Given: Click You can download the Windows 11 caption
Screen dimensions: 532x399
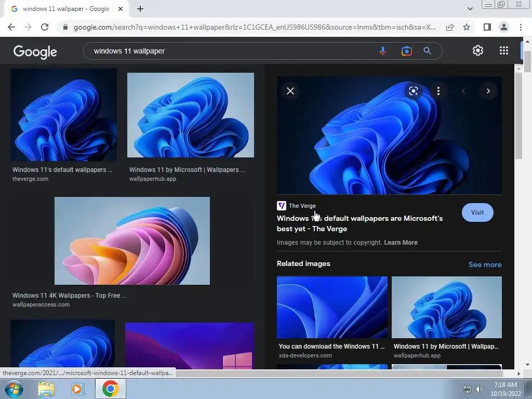Looking at the screenshot, I should (x=331, y=347).
